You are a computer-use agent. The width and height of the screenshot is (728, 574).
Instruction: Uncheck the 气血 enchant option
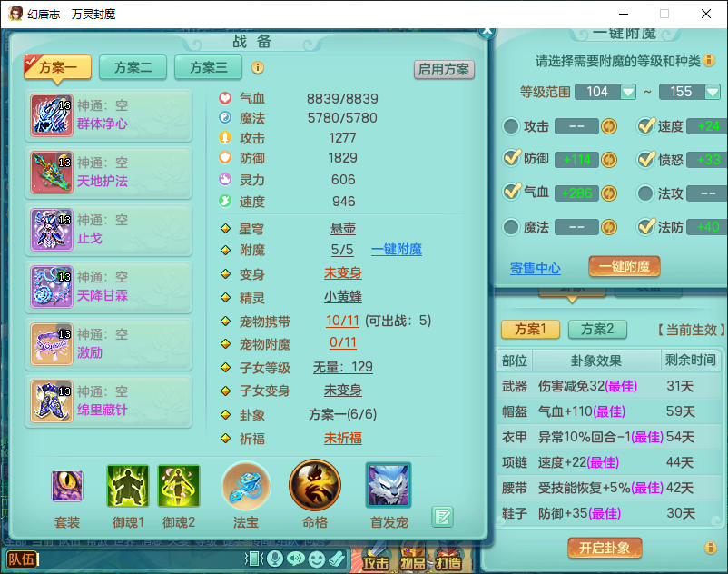512,193
